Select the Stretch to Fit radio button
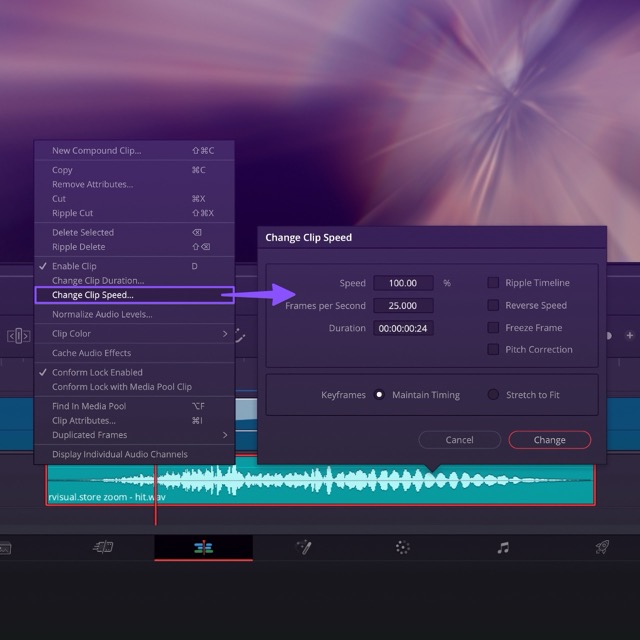The image size is (640, 640). click(493, 395)
